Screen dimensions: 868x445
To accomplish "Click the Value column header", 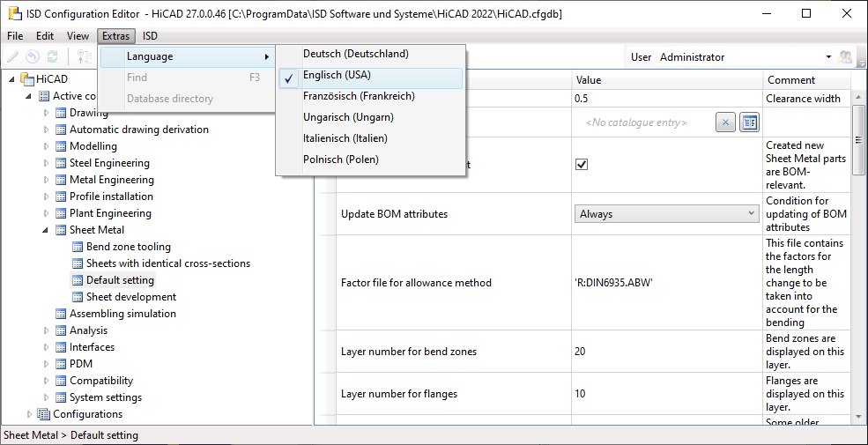I will click(x=666, y=80).
